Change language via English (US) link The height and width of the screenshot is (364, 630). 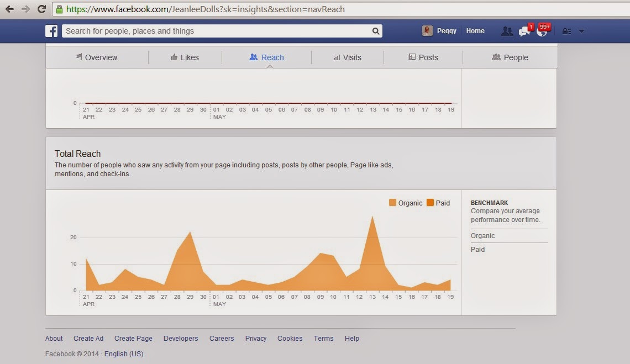[x=124, y=354]
